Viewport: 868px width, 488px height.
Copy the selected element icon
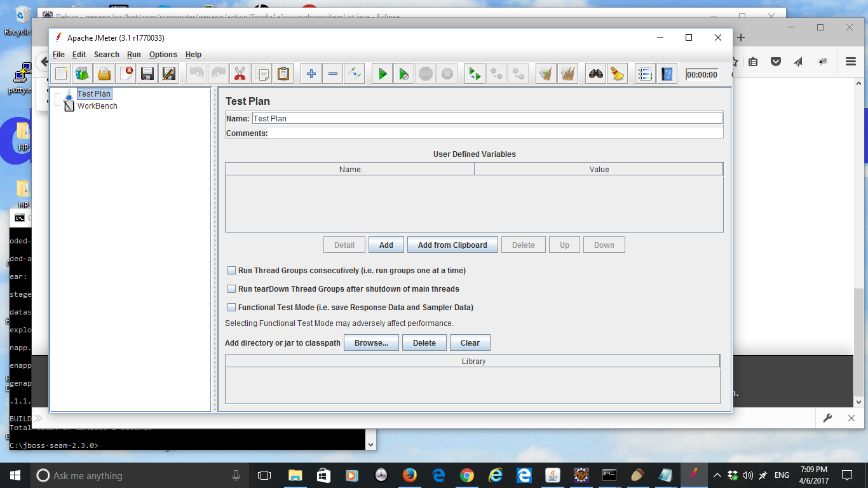pyautogui.click(x=261, y=74)
